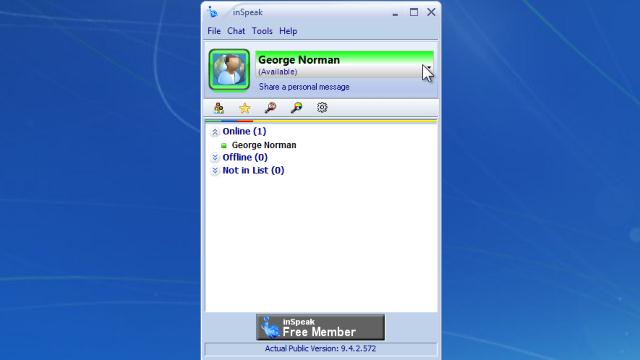The image size is (640, 360).
Task: Click the Actual Public Version status bar
Action: 320,349
